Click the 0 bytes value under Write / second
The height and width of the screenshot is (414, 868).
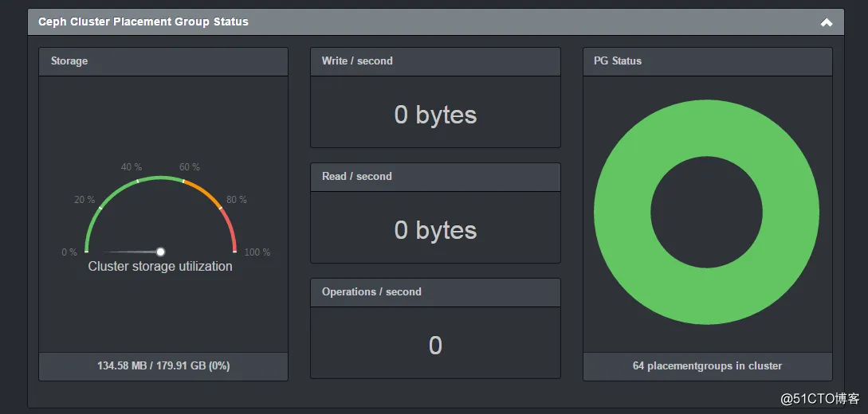click(x=435, y=115)
